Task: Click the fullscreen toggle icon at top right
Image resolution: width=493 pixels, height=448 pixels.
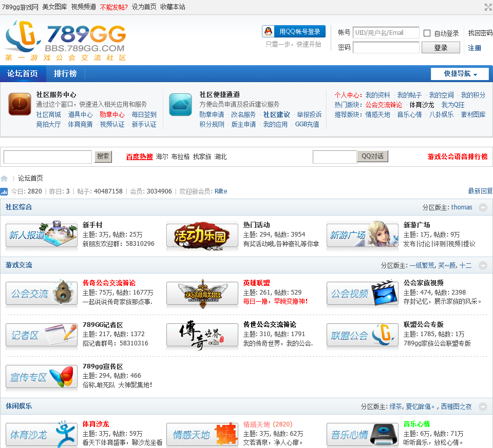Action: tap(488, 7)
